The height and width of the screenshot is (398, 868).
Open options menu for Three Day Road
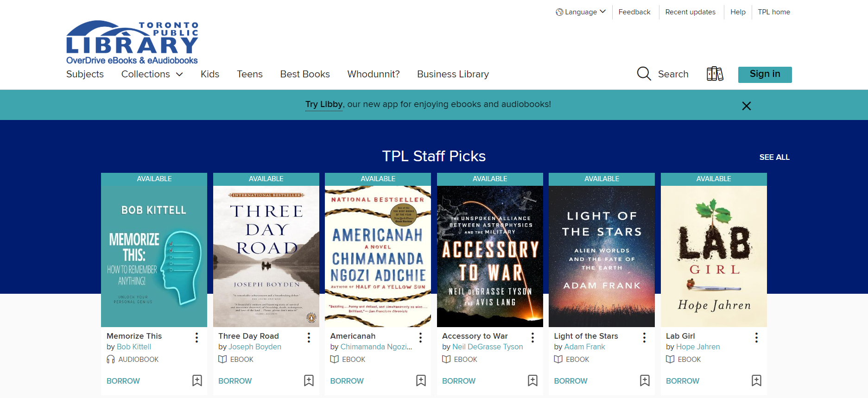point(309,338)
